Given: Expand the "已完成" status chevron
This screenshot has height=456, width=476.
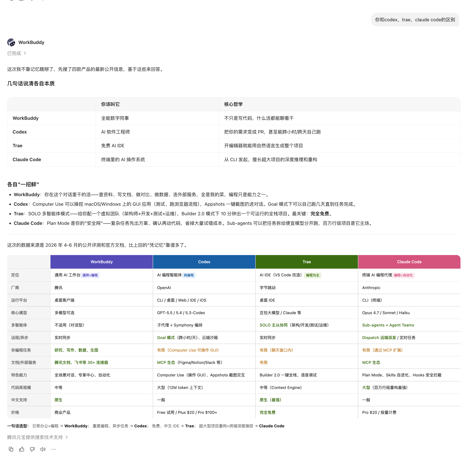Looking at the screenshot, I should tap(25, 53).
